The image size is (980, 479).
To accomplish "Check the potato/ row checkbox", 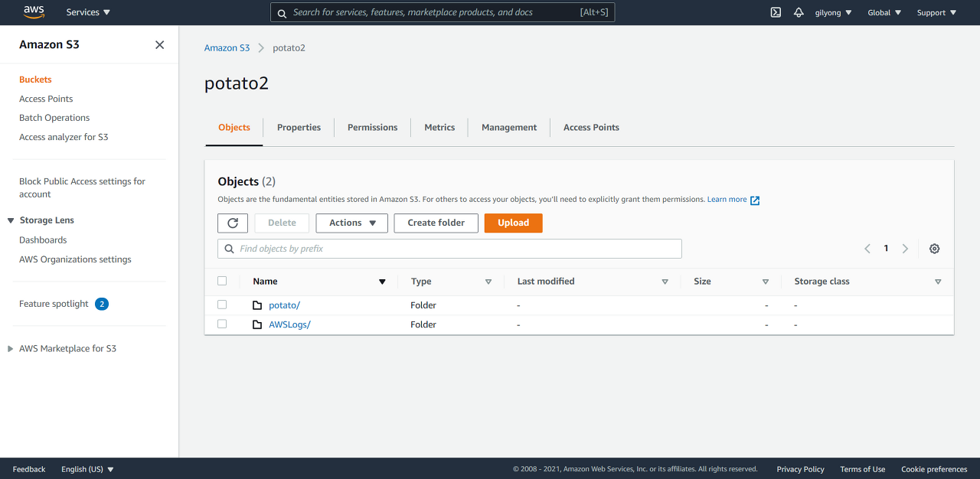I will tap(222, 305).
